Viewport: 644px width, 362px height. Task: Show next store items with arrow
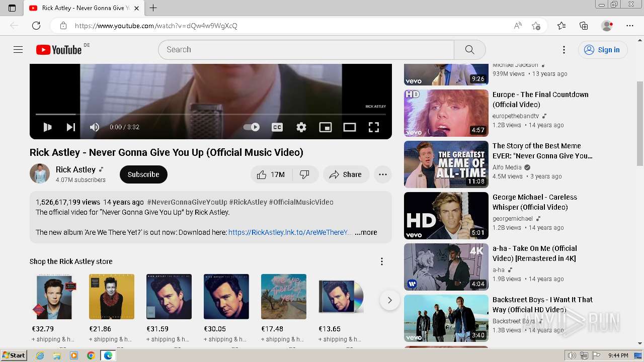coord(389,300)
